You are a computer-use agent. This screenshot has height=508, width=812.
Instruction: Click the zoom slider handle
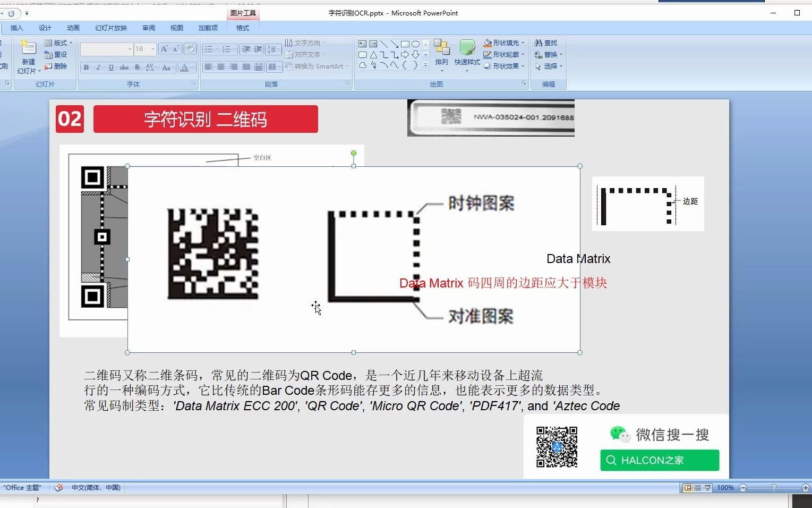click(x=774, y=488)
